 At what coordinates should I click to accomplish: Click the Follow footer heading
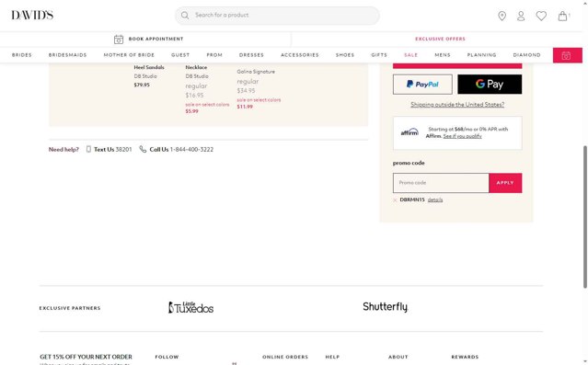click(167, 357)
